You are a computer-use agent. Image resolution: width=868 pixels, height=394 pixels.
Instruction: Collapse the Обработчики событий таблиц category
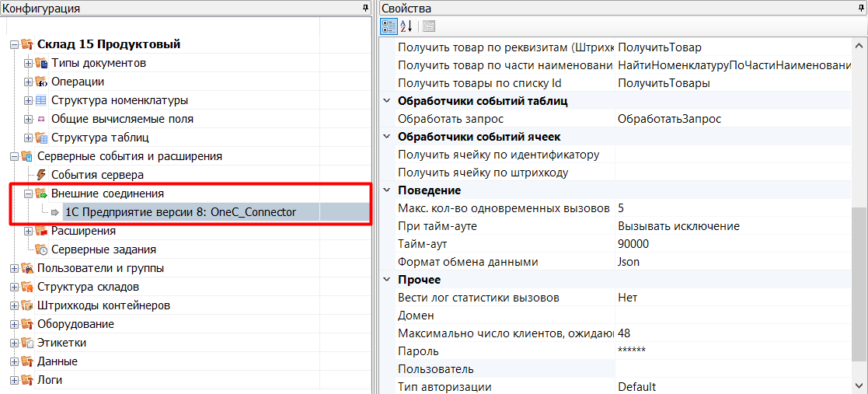(x=386, y=101)
